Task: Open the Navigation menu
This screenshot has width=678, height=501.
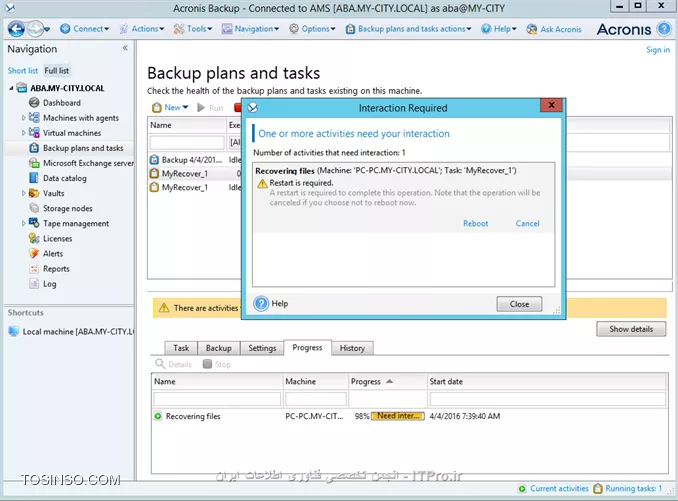Action: (x=250, y=29)
